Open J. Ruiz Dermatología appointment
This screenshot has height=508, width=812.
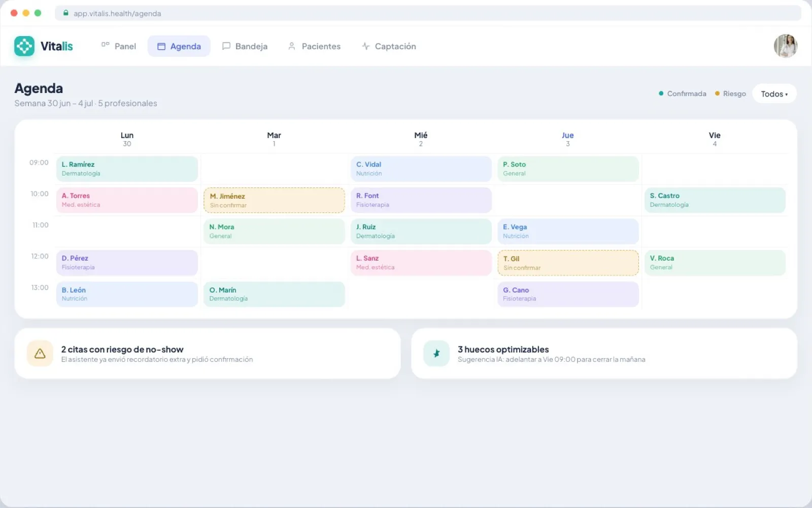point(421,231)
